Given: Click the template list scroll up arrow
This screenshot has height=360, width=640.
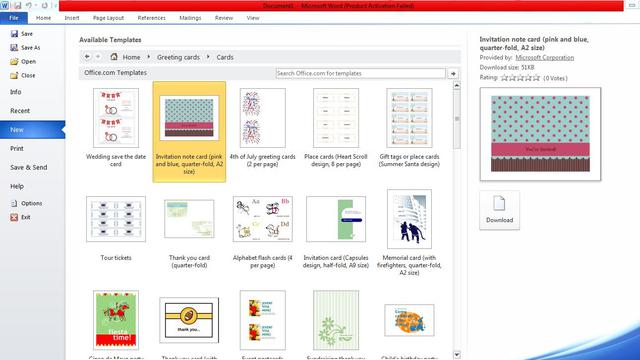Looking at the screenshot, I should pyautogui.click(x=457, y=85).
